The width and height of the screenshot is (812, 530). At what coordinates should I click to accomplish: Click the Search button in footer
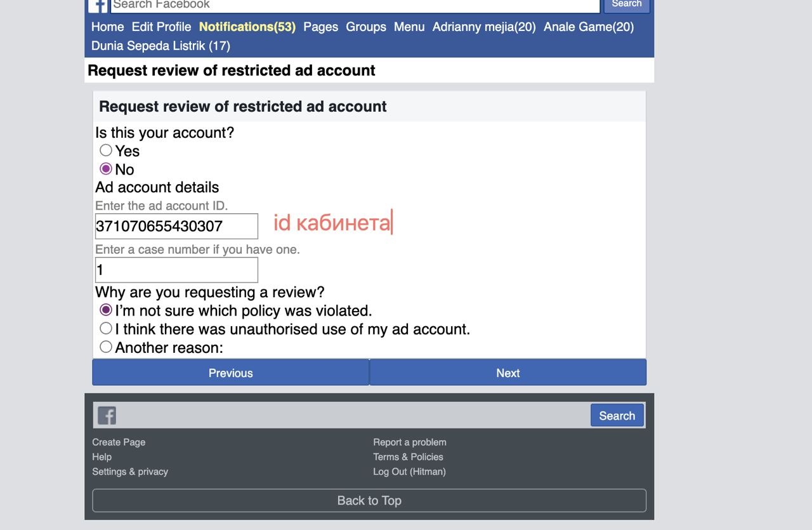(x=617, y=415)
